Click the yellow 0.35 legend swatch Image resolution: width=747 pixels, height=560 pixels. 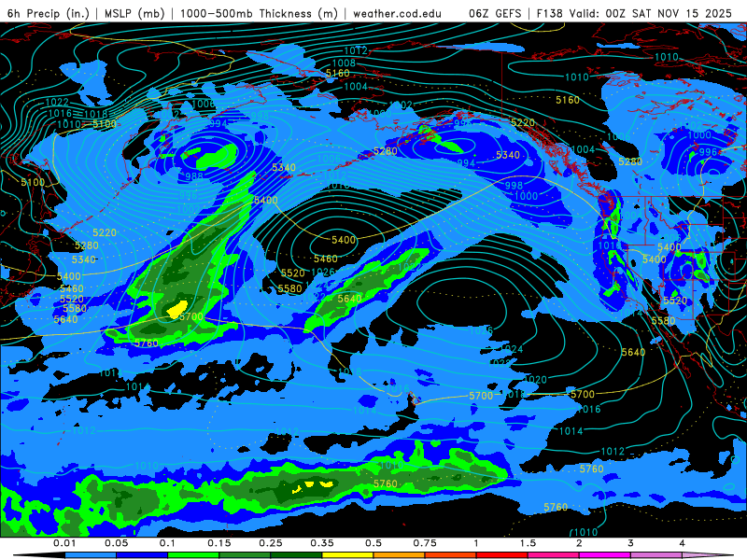click(347, 555)
